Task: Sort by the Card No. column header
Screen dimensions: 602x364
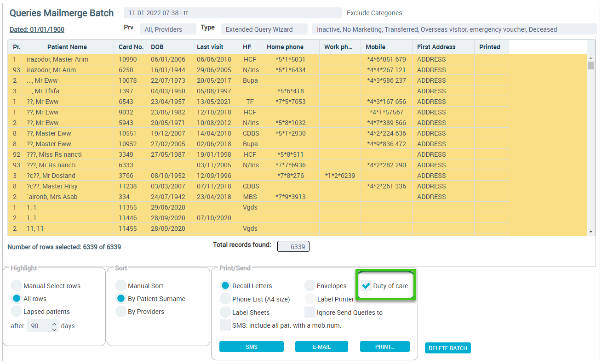Action: (x=130, y=47)
